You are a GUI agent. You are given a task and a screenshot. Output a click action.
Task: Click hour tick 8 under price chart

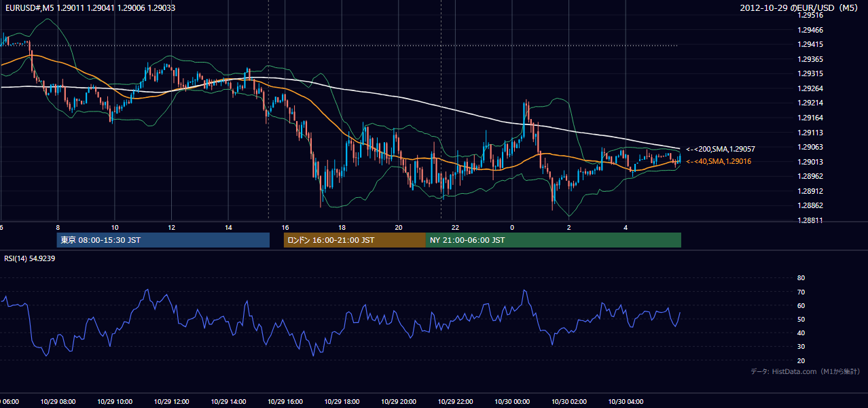point(58,227)
